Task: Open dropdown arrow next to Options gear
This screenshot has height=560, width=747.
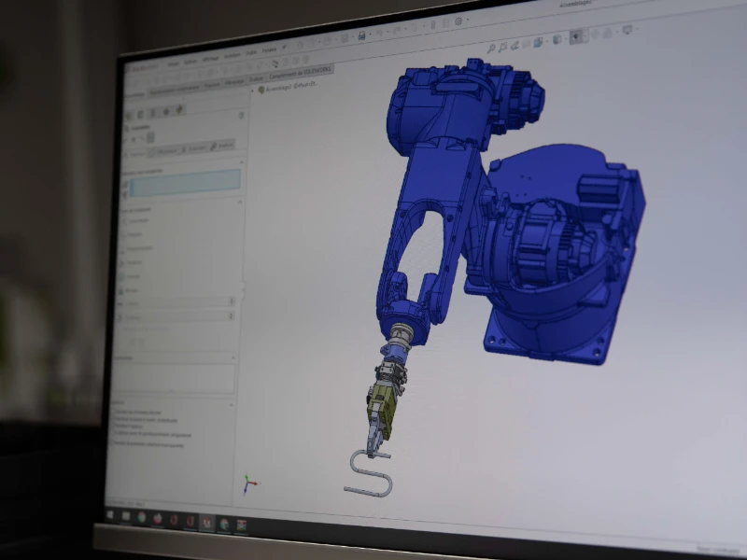Action: [469, 20]
